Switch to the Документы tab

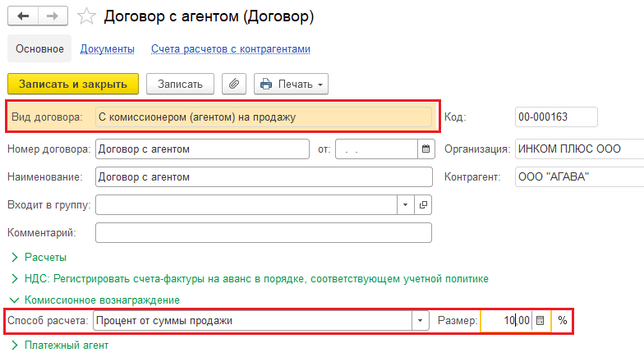pos(108,49)
